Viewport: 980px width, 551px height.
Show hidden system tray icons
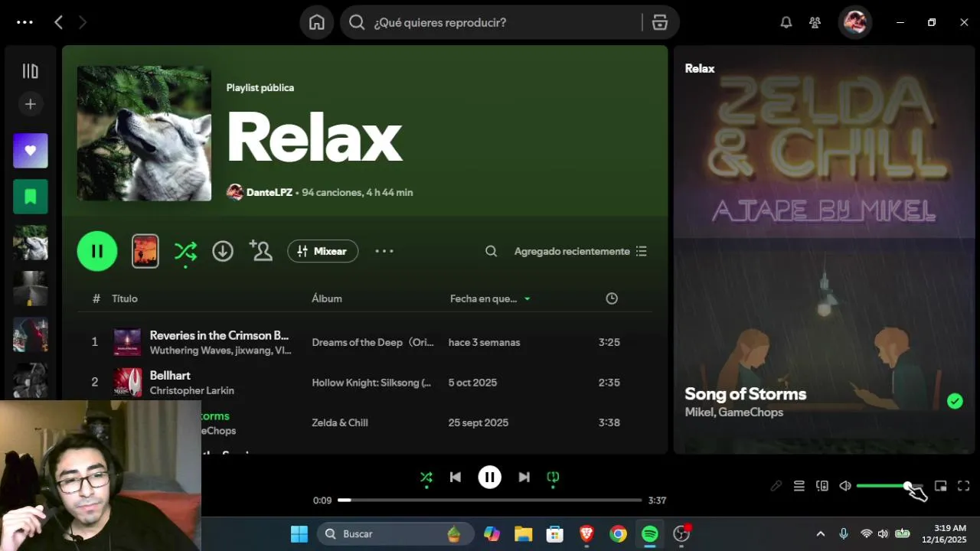point(821,533)
